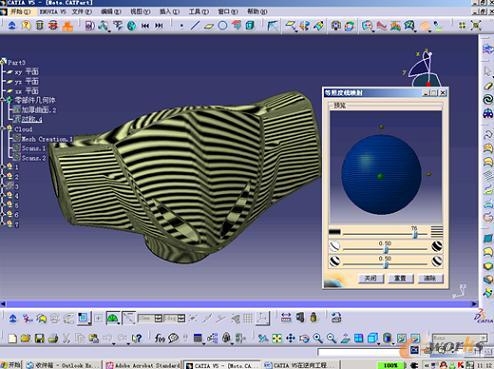Click the Zoom Out magnifier icon

point(331,338)
